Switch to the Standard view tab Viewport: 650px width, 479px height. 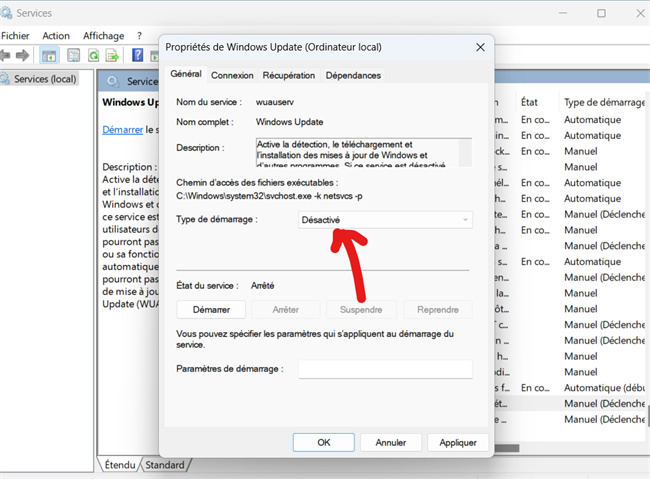coord(165,465)
